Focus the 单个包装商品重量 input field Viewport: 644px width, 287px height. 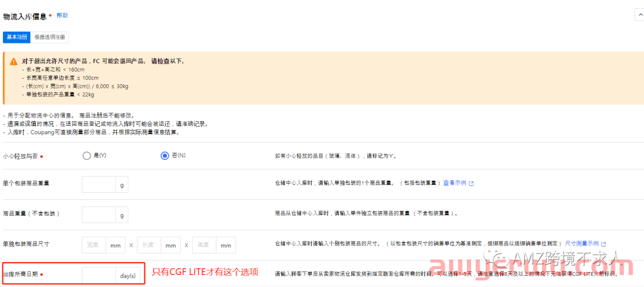pyautogui.click(x=98, y=184)
